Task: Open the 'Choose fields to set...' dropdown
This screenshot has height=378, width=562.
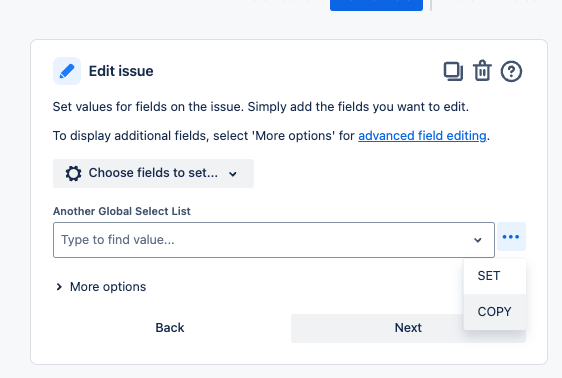Action: (x=153, y=173)
